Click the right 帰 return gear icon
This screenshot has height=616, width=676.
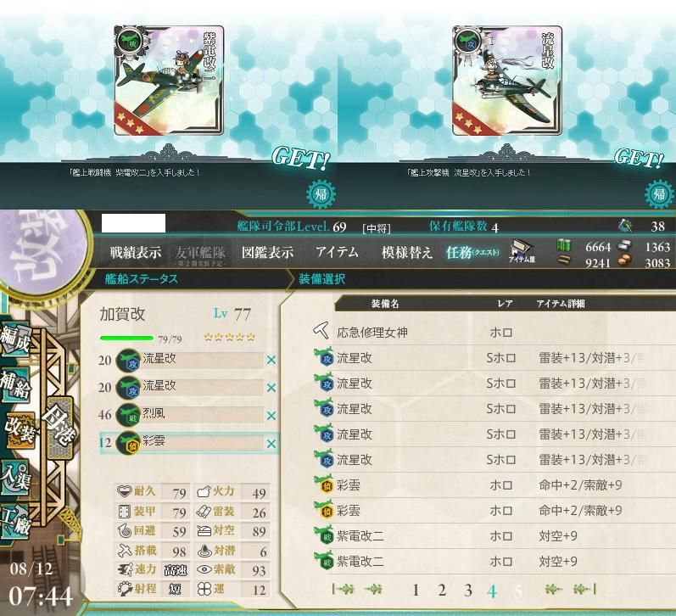tap(660, 193)
